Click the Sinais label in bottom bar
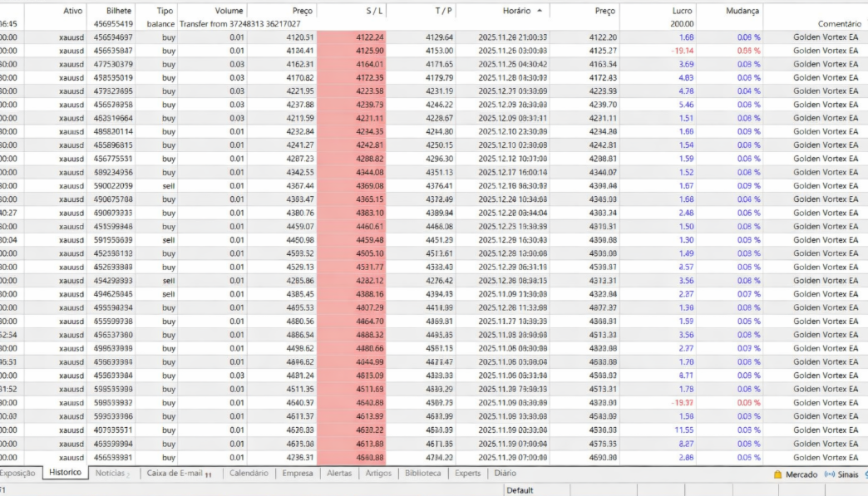The image size is (868, 496). pos(847,474)
